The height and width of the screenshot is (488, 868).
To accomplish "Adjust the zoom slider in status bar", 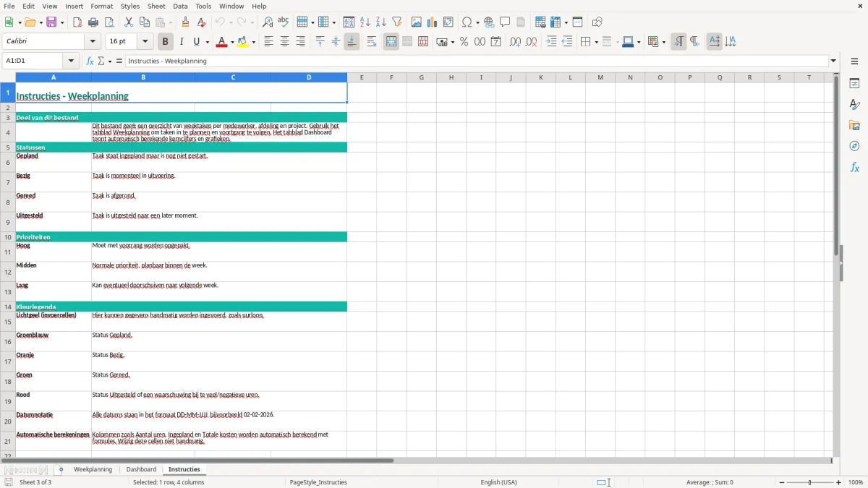I will tap(810, 482).
